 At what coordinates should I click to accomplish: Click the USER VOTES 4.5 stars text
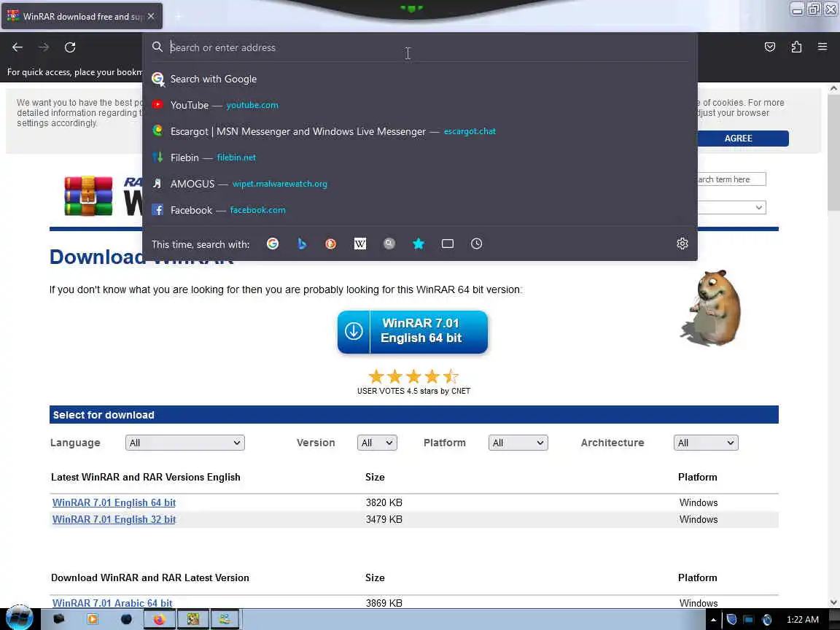[413, 391]
